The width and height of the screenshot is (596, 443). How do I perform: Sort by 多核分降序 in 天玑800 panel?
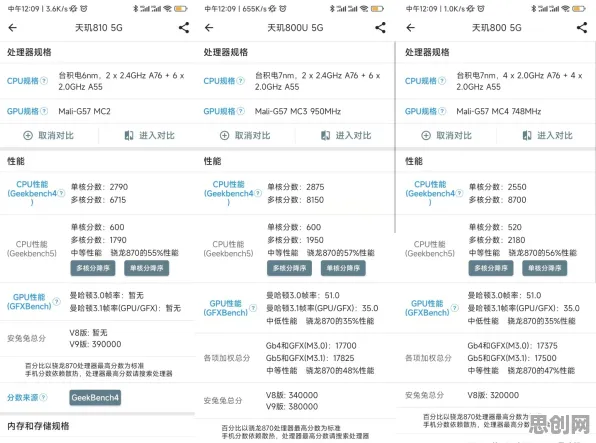pos(491,268)
